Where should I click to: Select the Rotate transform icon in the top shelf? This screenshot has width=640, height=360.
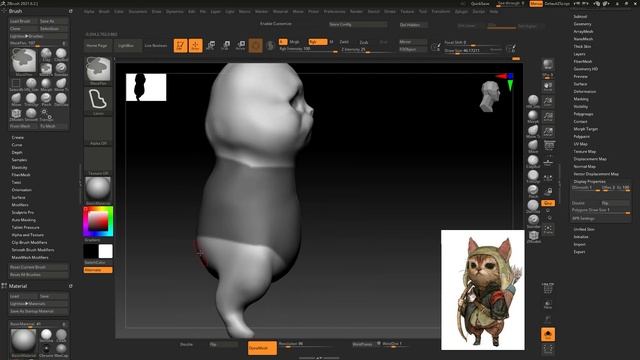coord(241,45)
